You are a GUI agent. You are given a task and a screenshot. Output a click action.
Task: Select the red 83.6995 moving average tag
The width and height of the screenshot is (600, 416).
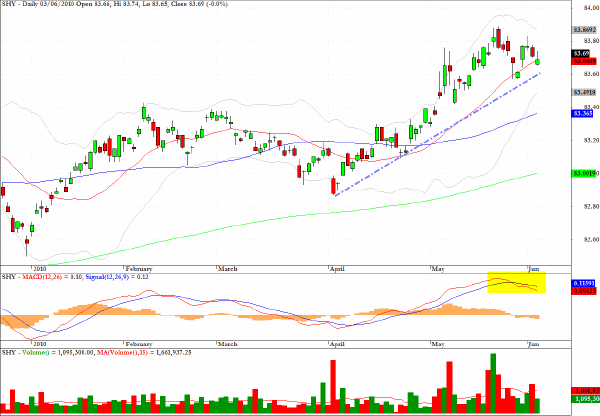584,61
